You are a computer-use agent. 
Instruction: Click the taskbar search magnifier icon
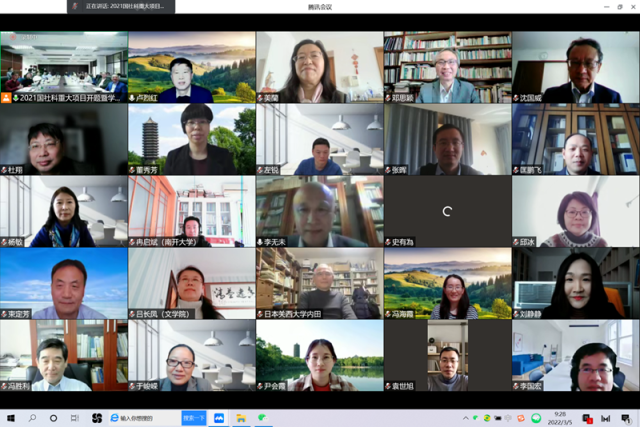coord(33,418)
